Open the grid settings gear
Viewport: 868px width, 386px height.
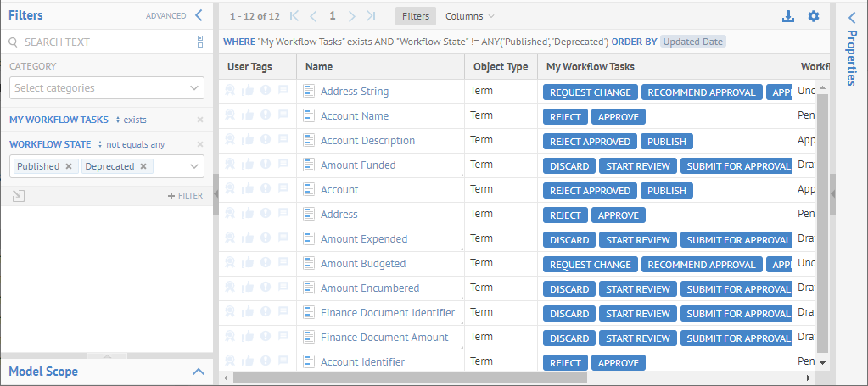click(814, 16)
